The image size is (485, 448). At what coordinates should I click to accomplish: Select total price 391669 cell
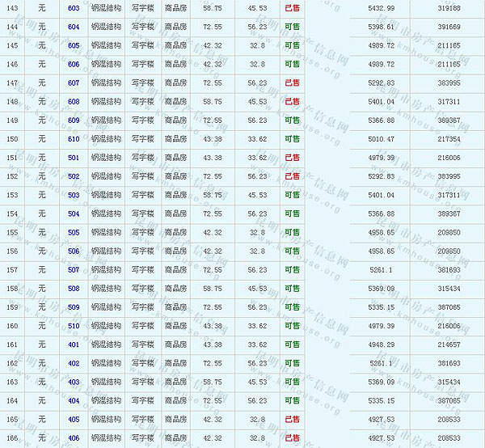447,27
